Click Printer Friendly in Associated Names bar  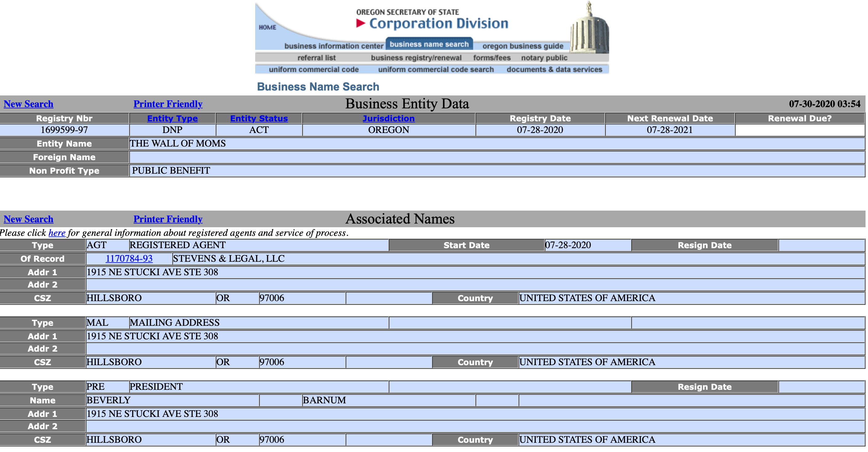click(168, 219)
